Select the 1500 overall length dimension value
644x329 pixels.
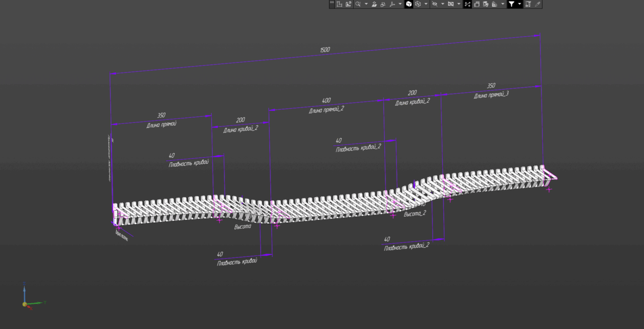coord(325,50)
